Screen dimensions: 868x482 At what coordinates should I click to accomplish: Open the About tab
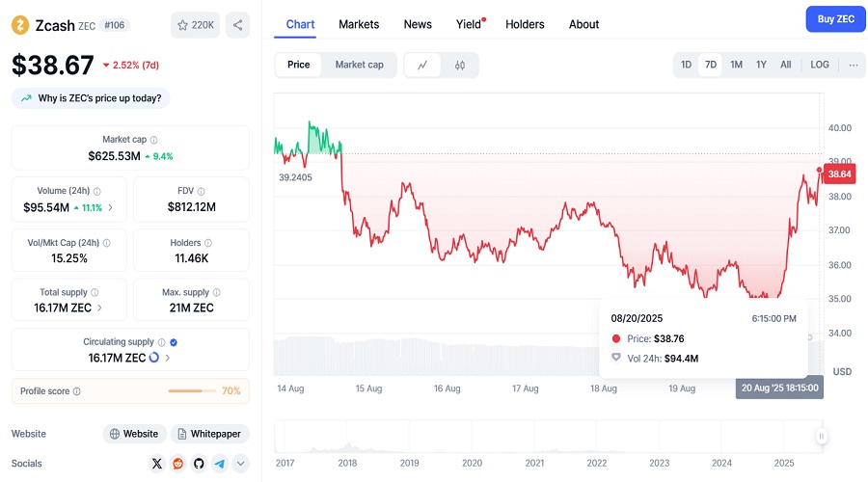pos(584,24)
